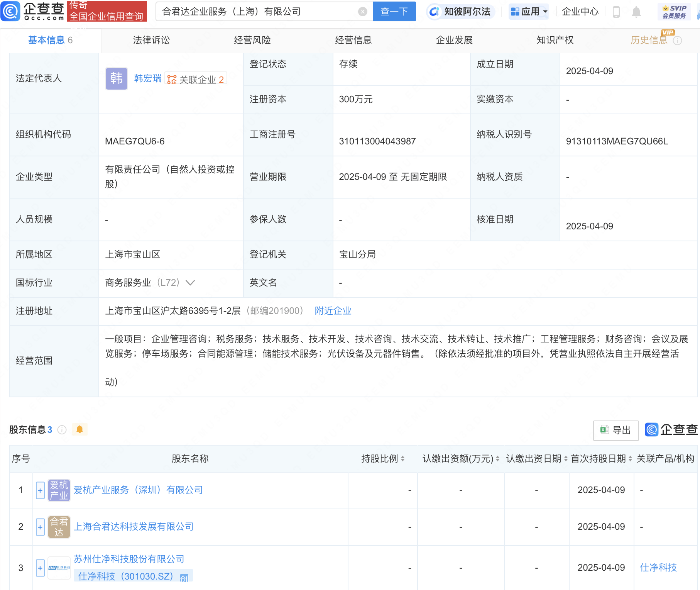Clear the search box text
The width and height of the screenshot is (700, 590).
(x=362, y=12)
